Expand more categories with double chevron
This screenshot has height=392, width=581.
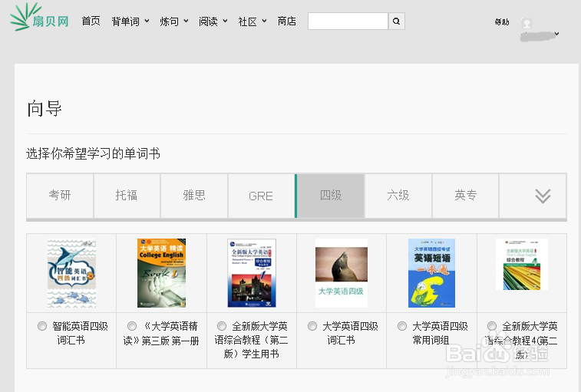543,196
